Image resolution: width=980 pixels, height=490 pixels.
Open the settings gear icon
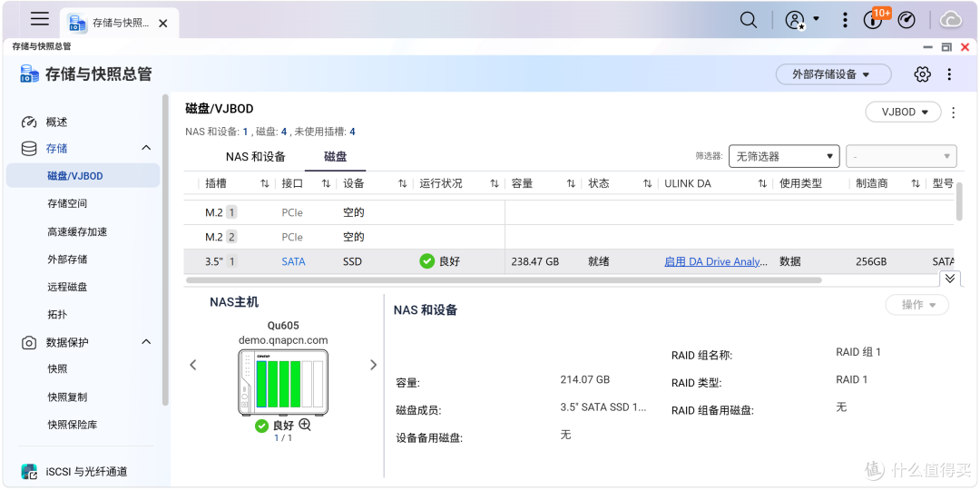tap(922, 74)
